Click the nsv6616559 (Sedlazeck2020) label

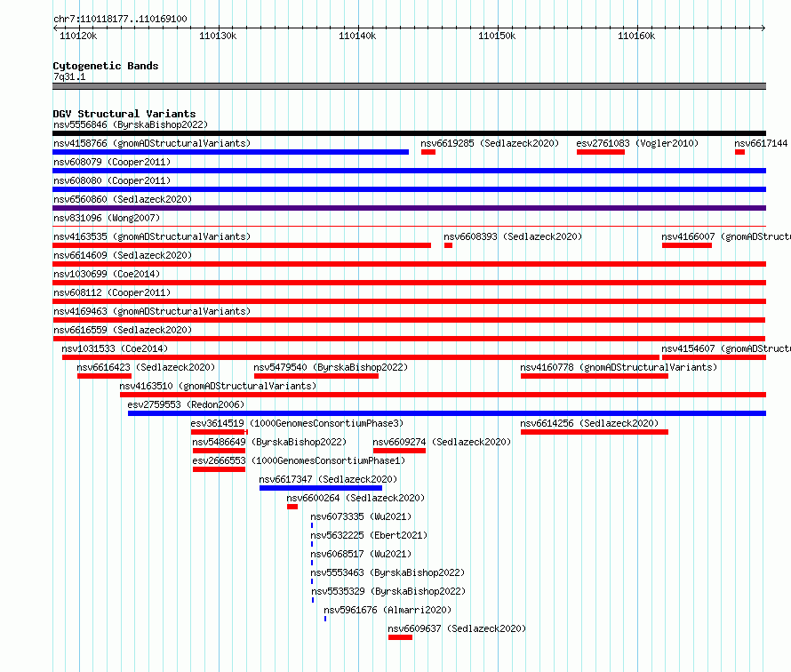click(x=123, y=330)
